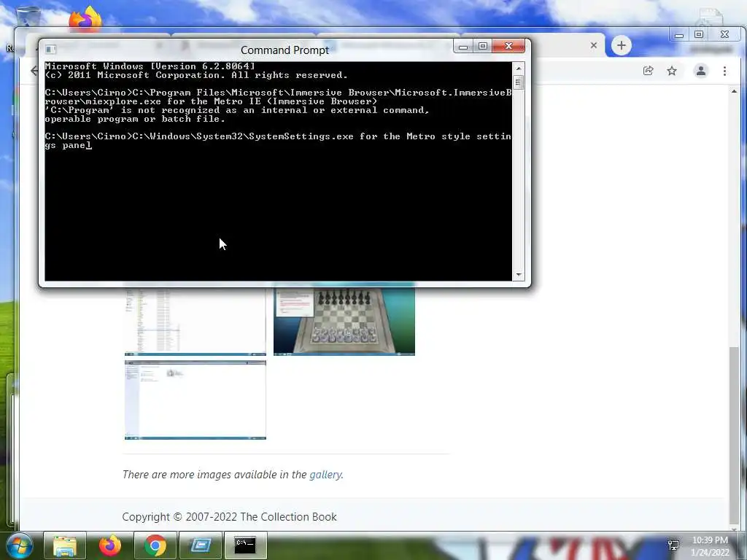Close the active Chrome tab

(x=594, y=45)
